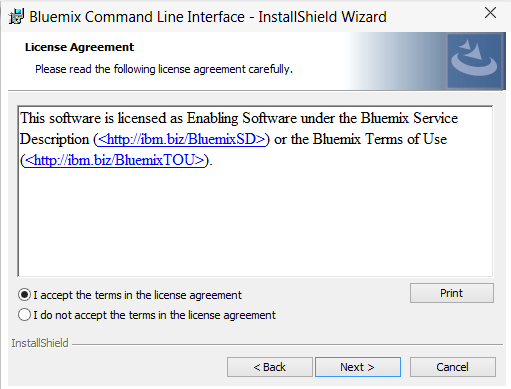Click the 'I accept the terms' label text
Viewport: 511px width, 389px height.
137,295
